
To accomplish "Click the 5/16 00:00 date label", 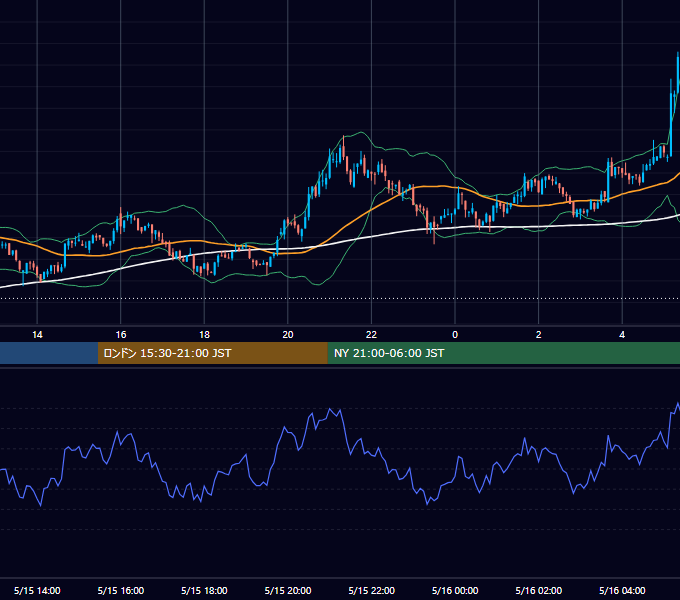I will [455, 590].
